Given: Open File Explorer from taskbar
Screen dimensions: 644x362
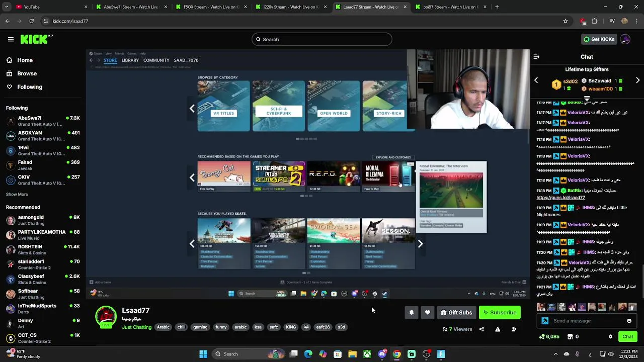Looking at the screenshot, I should coord(352,354).
